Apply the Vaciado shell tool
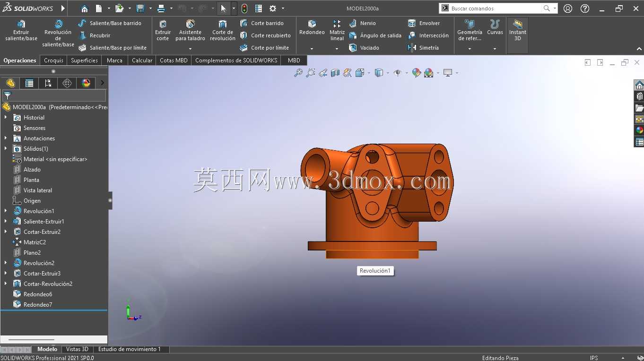Viewport: 644px width, 361px height. point(364,48)
